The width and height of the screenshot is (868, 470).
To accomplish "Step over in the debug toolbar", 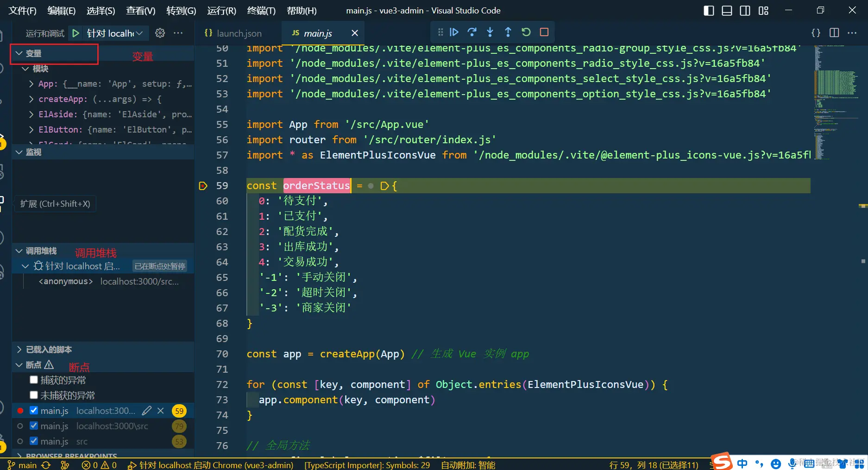I will (x=472, y=32).
